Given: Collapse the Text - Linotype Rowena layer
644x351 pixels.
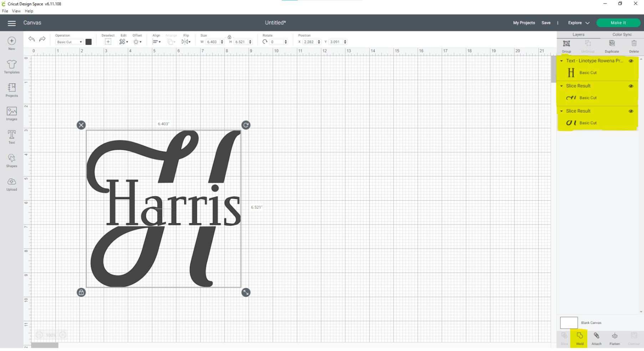Looking at the screenshot, I should 561,61.
